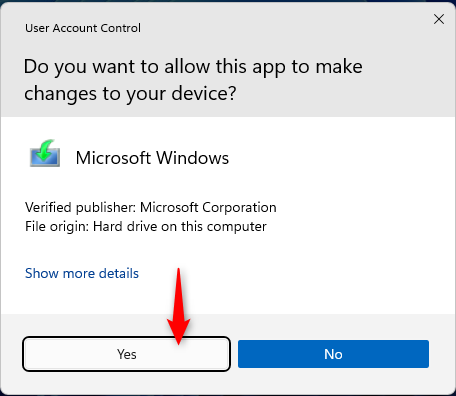Click the blue monitor part of app icon
Image resolution: width=456 pixels, height=396 pixels.
click(45, 158)
